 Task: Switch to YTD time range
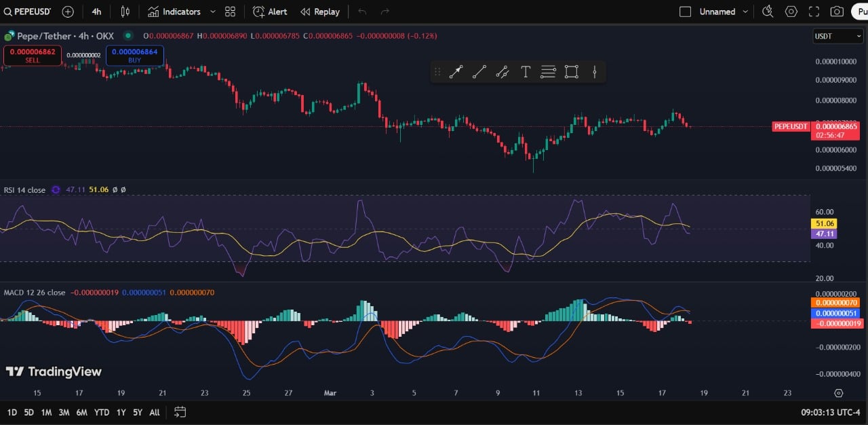tap(102, 412)
